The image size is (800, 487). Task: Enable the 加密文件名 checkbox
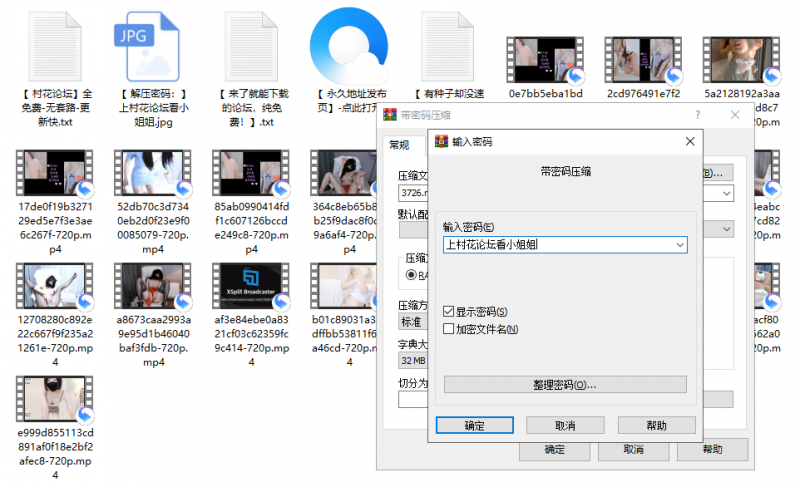pyautogui.click(x=449, y=328)
